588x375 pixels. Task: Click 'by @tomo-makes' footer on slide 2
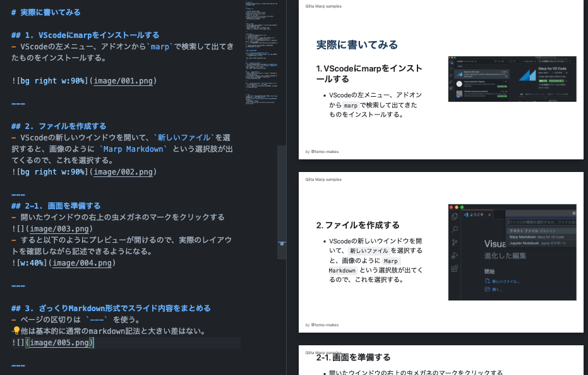pos(321,325)
